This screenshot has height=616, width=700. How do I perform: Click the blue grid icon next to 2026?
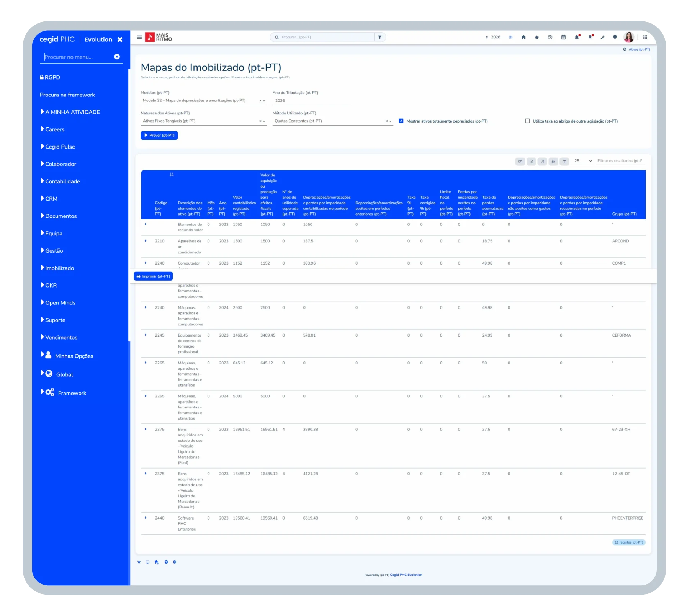point(510,37)
